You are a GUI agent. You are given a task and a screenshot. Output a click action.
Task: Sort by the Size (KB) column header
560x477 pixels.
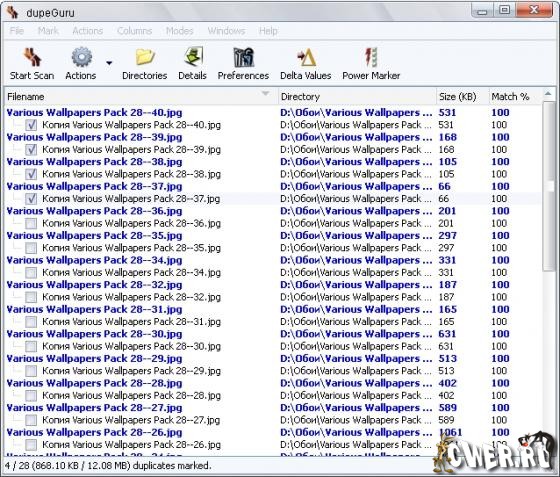(462, 97)
